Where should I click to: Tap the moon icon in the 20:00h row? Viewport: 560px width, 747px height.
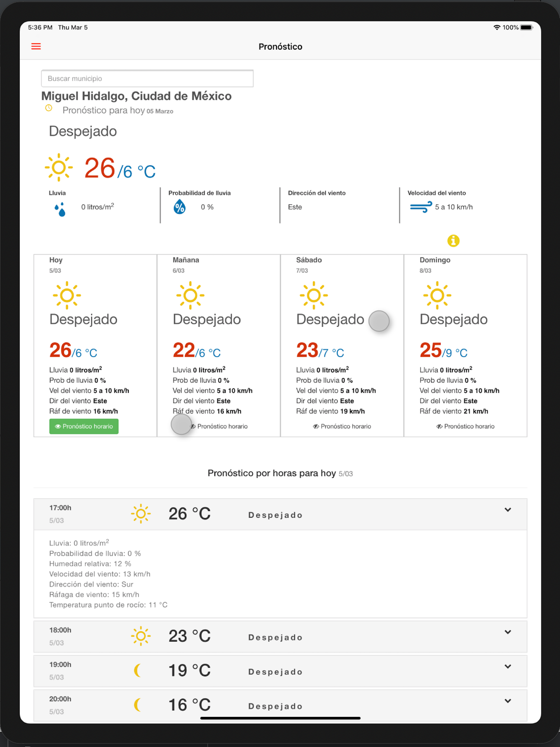[138, 705]
